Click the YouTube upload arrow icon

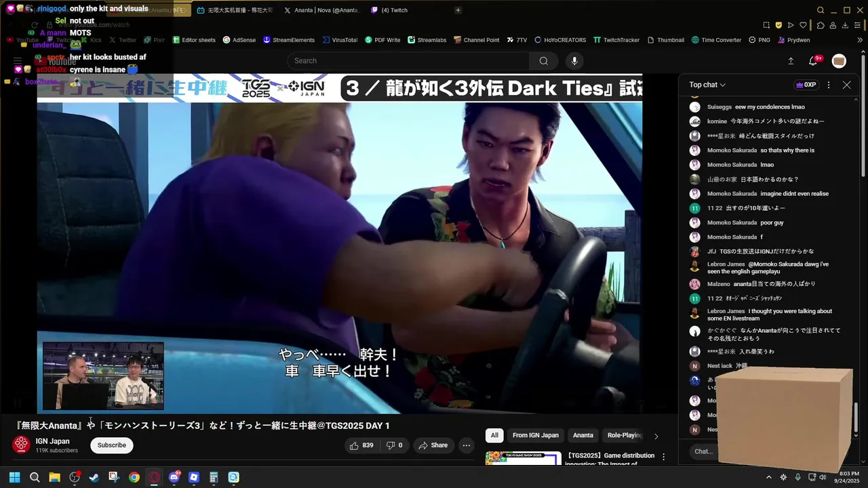(791, 61)
